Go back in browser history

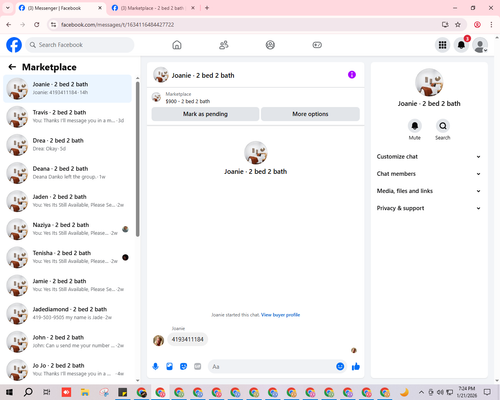tap(9, 25)
